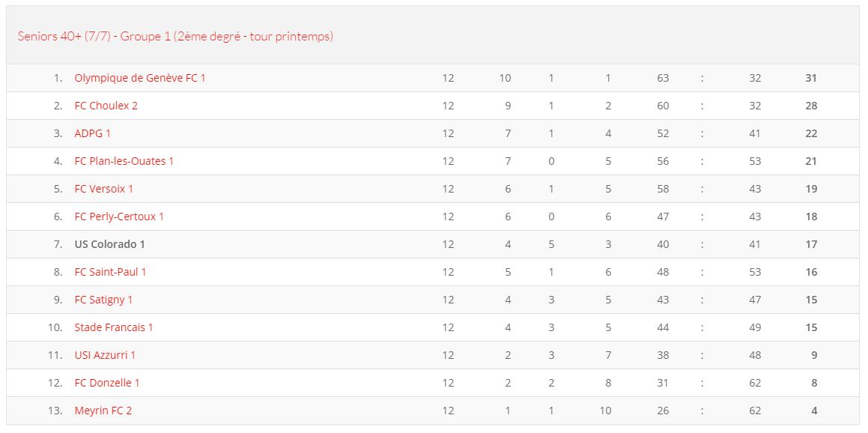Select FC Perly-Certoux 1 link

pyautogui.click(x=119, y=216)
